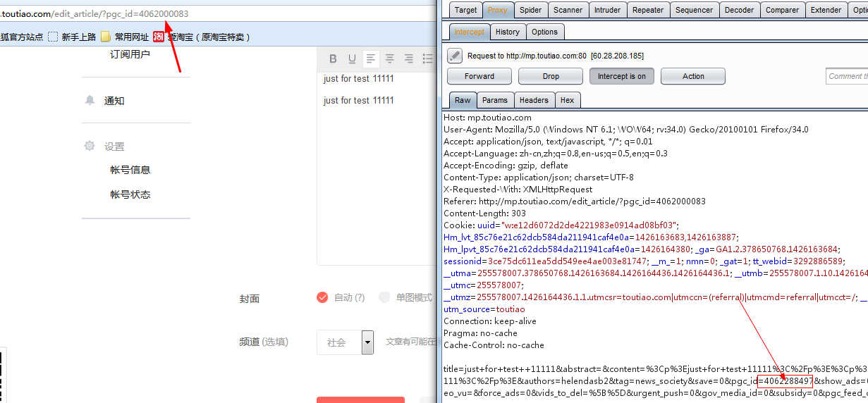Open the 常用网址 bookmark folder icon

(x=106, y=37)
